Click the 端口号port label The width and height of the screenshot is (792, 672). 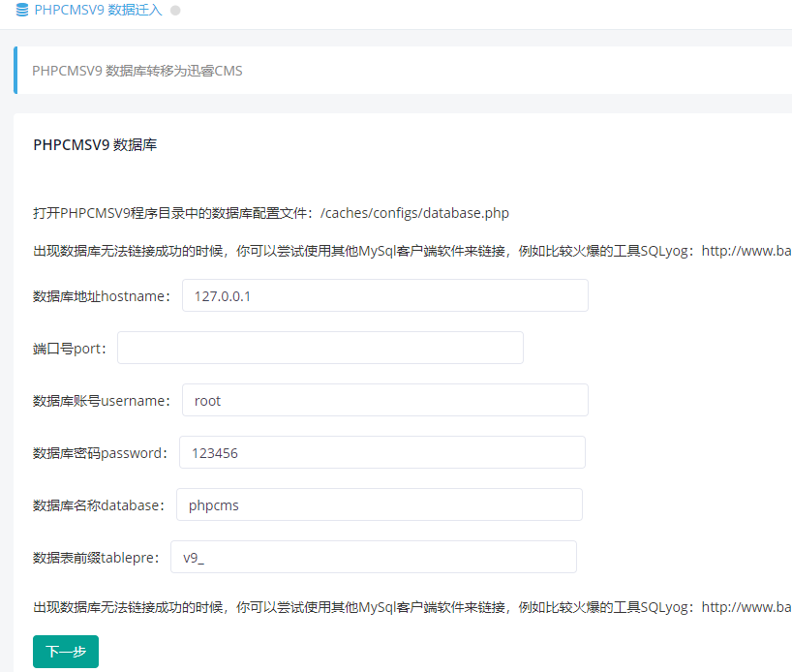pos(70,349)
